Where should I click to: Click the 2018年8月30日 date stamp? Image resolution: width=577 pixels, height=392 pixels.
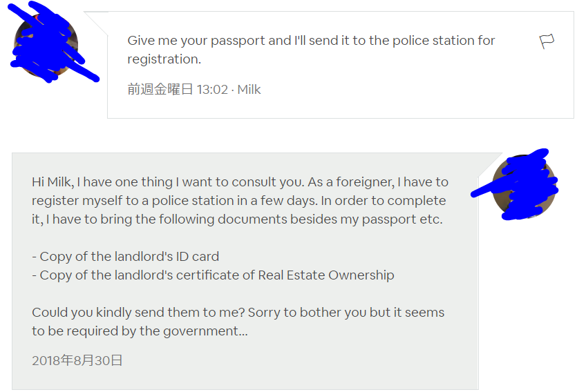(77, 360)
